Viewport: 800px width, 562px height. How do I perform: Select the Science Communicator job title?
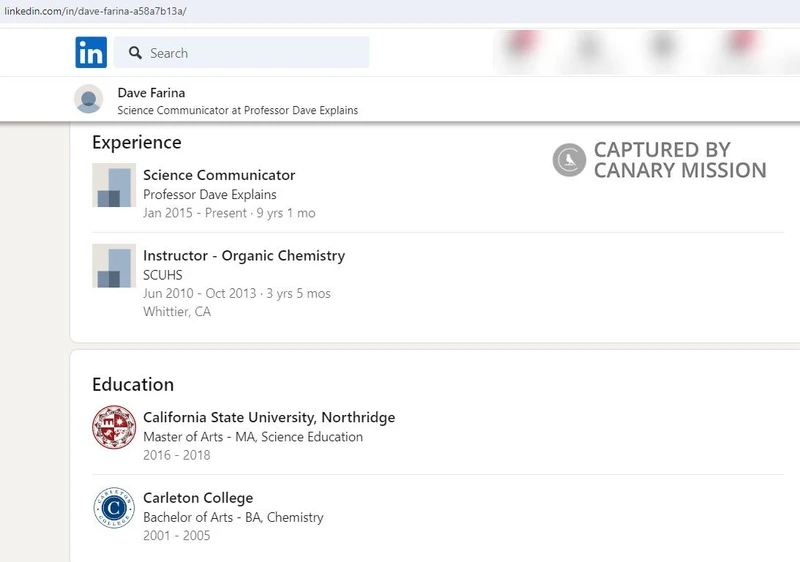tap(219, 175)
